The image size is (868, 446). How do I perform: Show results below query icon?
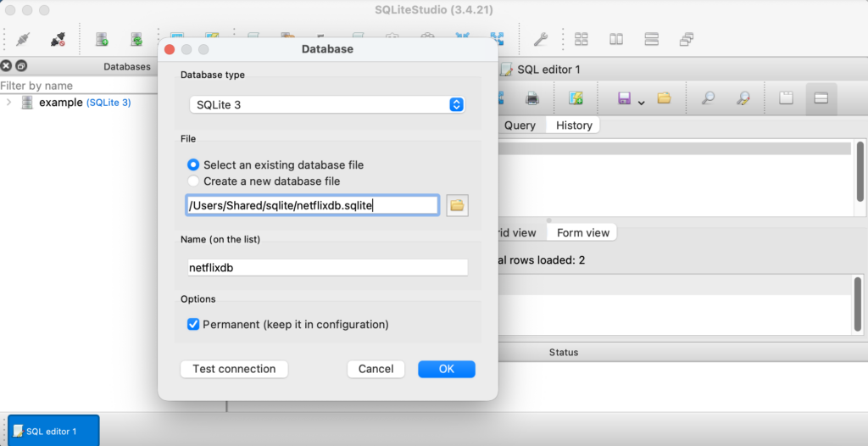click(x=821, y=98)
